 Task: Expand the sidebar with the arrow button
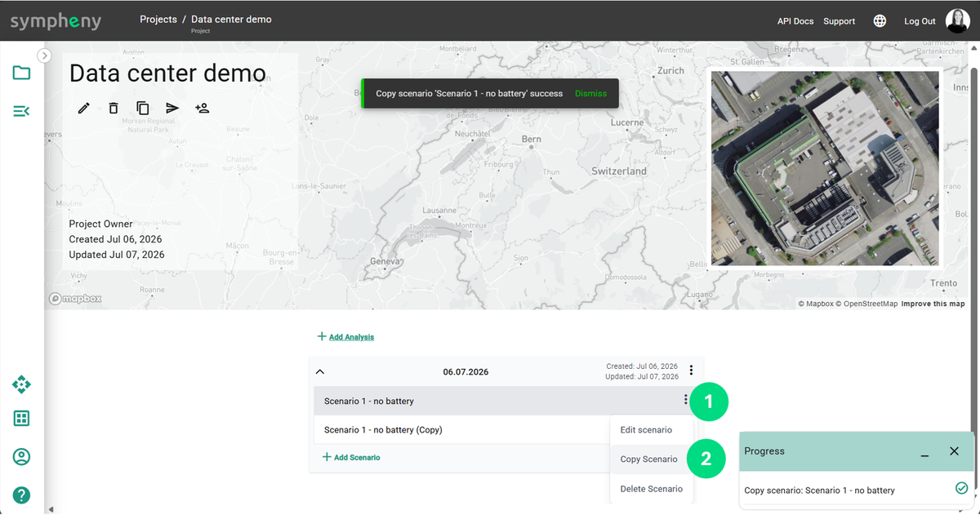click(45, 55)
